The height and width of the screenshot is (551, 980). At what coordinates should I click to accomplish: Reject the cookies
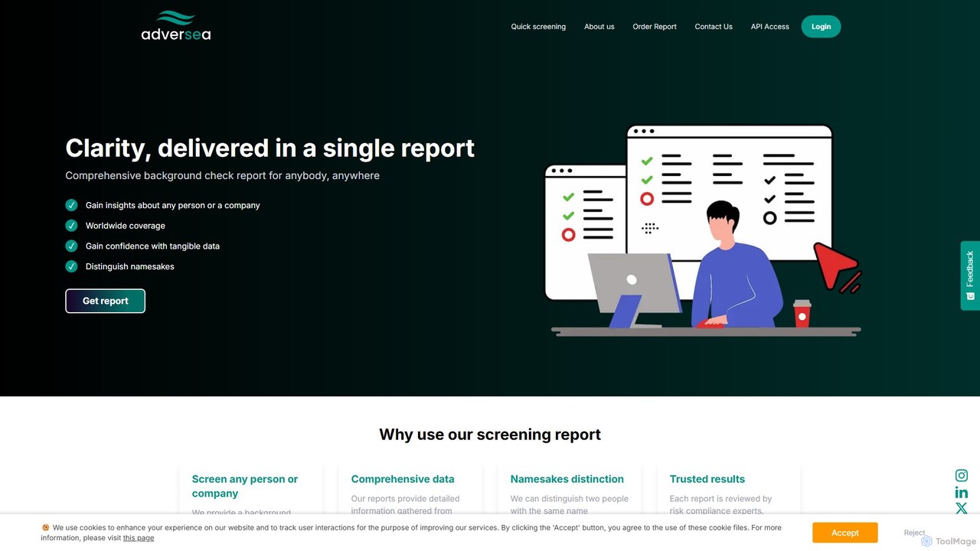click(914, 533)
